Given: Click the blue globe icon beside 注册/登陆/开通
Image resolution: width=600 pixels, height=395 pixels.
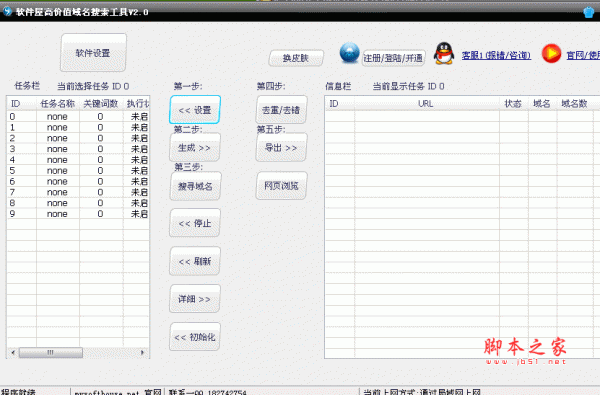Looking at the screenshot, I should click(349, 53).
